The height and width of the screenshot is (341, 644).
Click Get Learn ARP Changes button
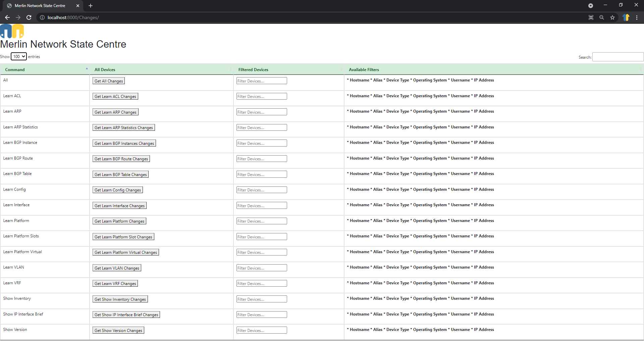[x=115, y=112]
